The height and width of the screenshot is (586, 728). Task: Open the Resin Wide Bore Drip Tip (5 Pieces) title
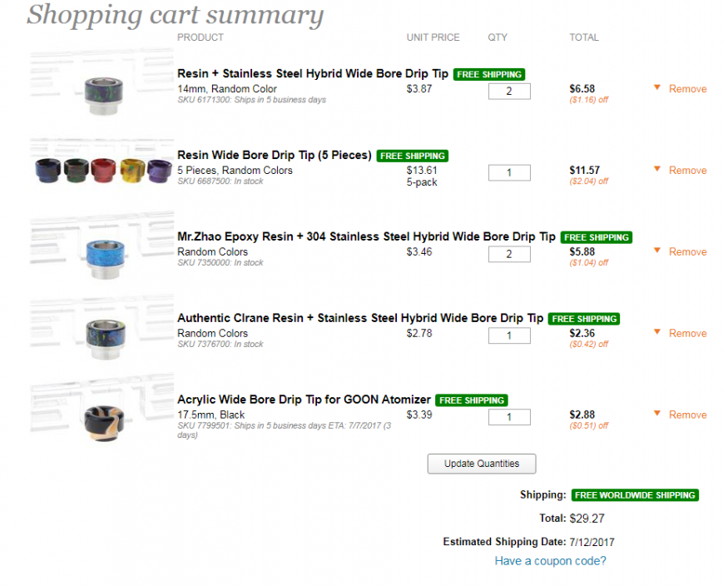275,155
